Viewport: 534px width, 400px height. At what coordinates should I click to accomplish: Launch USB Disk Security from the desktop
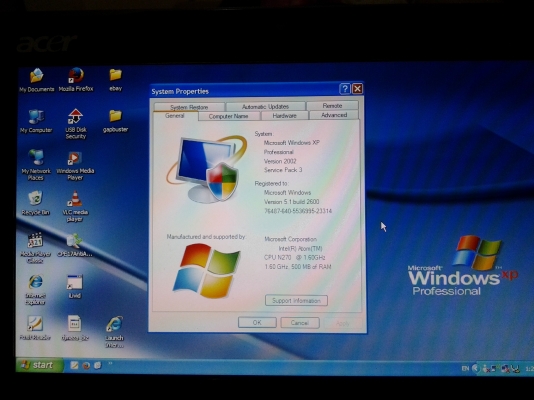[76, 124]
